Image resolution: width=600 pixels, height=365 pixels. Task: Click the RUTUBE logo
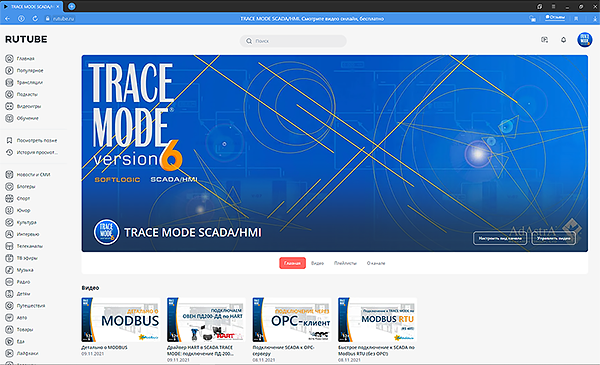tap(26, 39)
